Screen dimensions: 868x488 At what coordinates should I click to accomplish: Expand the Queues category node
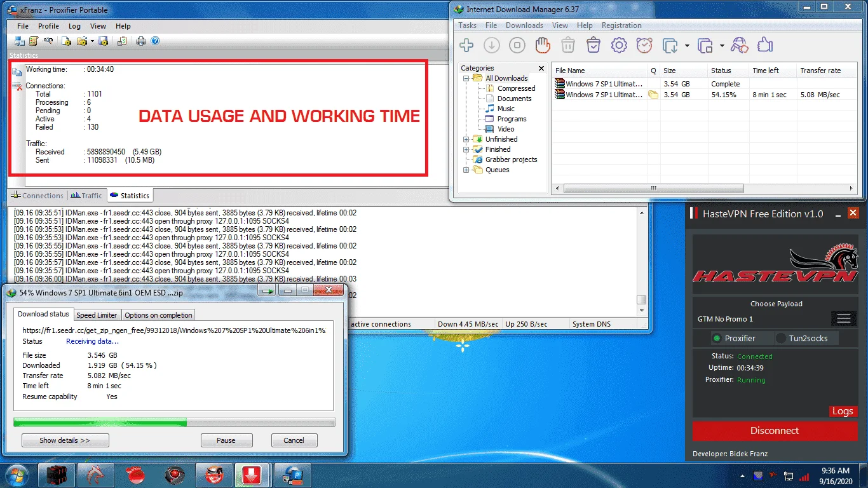tap(466, 170)
